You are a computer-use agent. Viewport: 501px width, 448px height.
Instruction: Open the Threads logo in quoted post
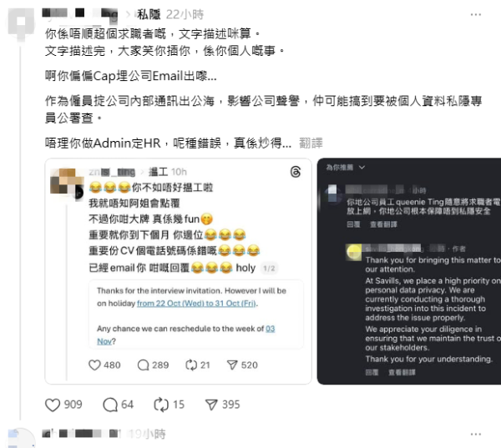coord(296,172)
